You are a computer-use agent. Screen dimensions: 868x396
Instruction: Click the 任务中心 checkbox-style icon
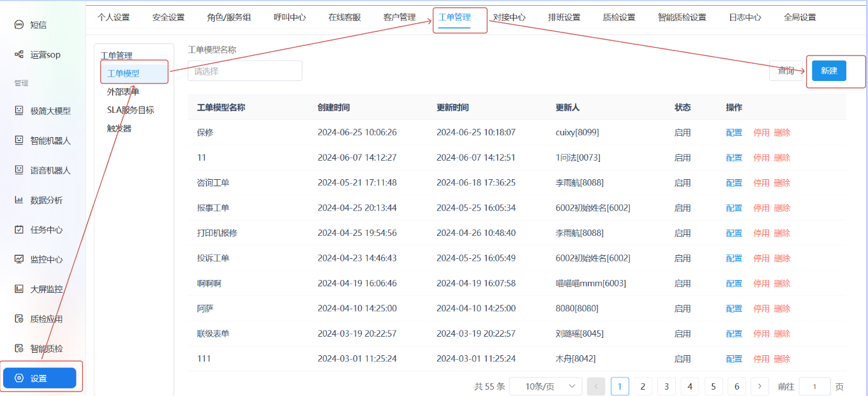point(19,230)
